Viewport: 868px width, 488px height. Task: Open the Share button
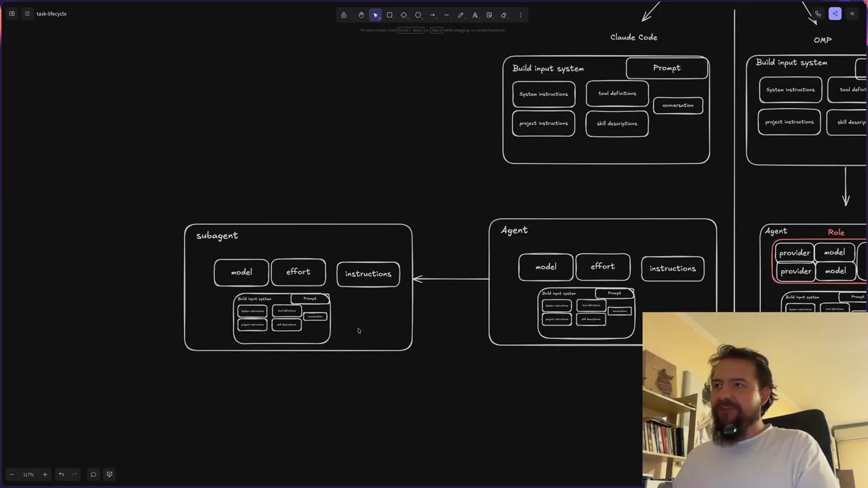point(835,14)
